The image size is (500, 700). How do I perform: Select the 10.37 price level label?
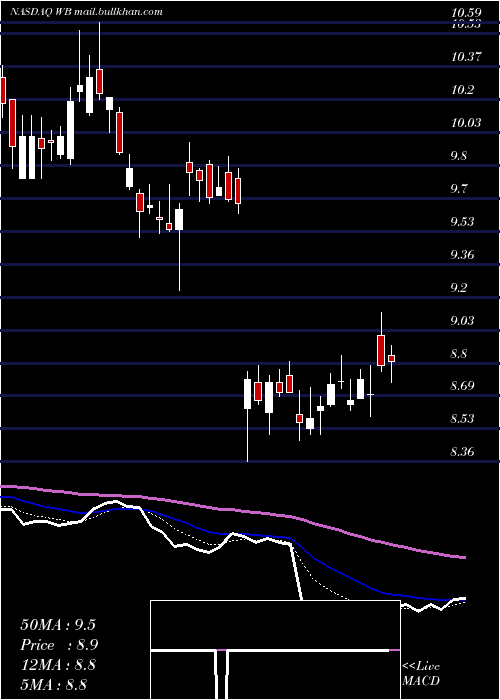click(466, 57)
